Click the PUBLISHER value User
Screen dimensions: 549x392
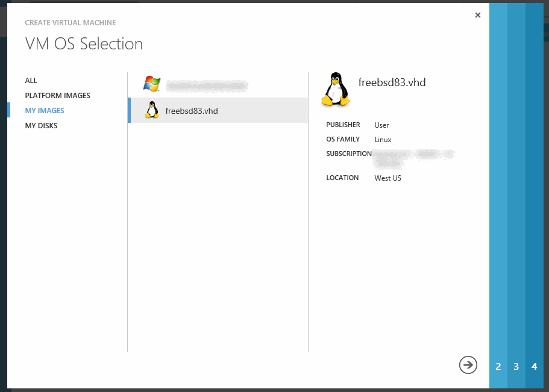tap(380, 126)
